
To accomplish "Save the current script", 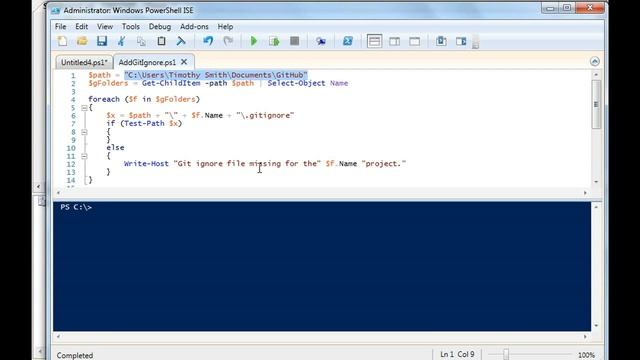I will click(x=102, y=41).
